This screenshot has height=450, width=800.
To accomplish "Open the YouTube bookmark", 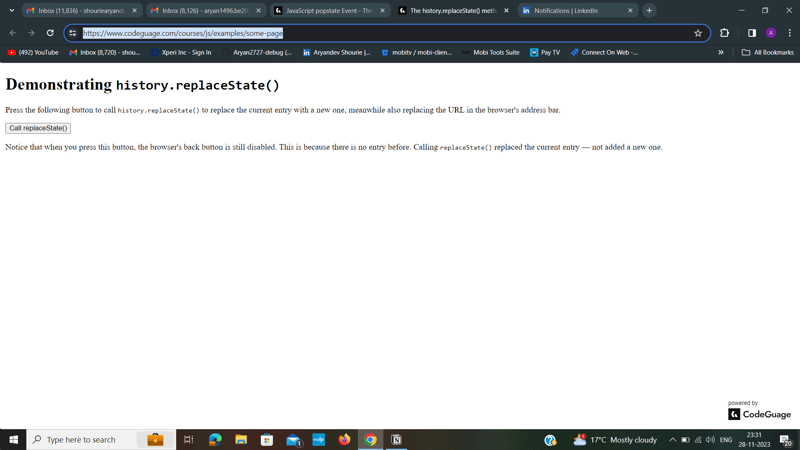I will pyautogui.click(x=33, y=53).
